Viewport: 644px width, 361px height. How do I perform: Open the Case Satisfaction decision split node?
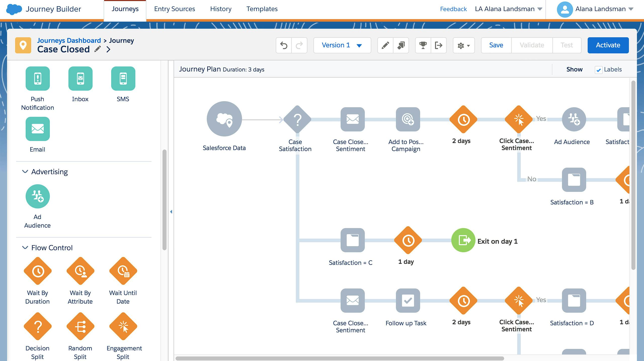(x=297, y=119)
